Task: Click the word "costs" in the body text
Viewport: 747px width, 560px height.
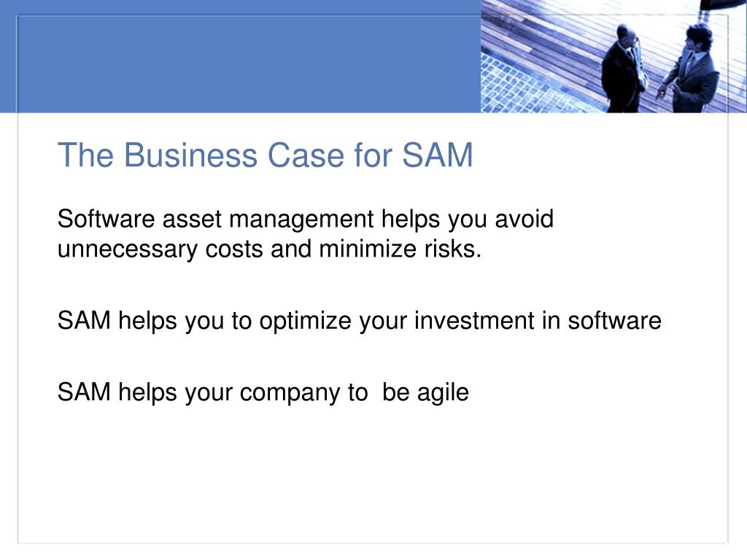Action: coord(234,249)
